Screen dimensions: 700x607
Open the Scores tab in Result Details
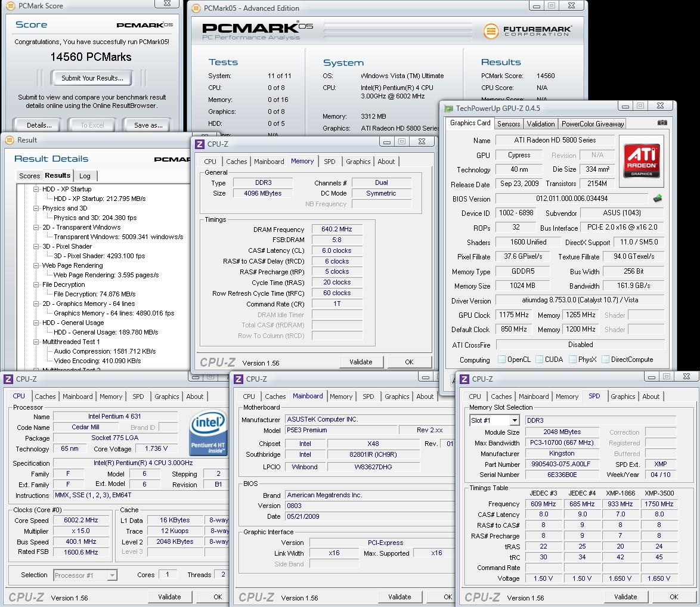(29, 176)
